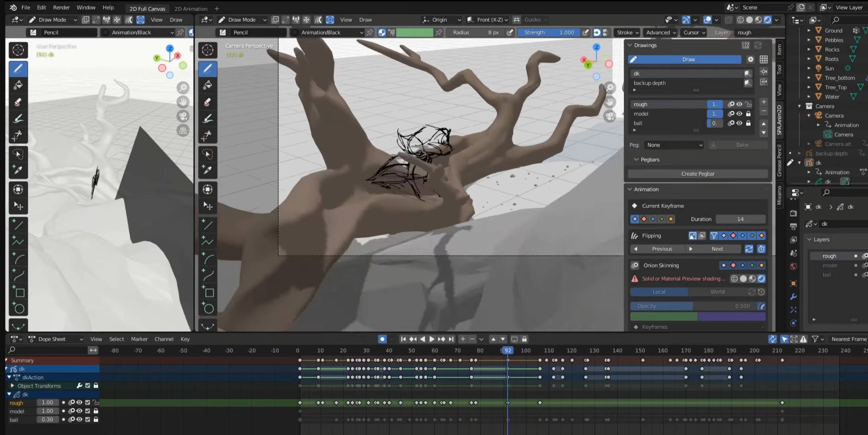Choose the Eyedropper tool in left viewport
Viewport: 868px width, 435px height.
click(18, 170)
